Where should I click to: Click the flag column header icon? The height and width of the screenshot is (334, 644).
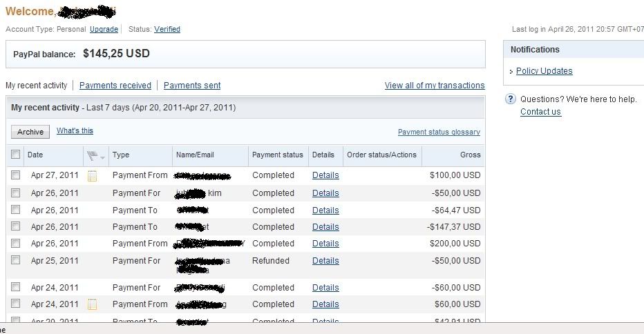[x=93, y=155]
